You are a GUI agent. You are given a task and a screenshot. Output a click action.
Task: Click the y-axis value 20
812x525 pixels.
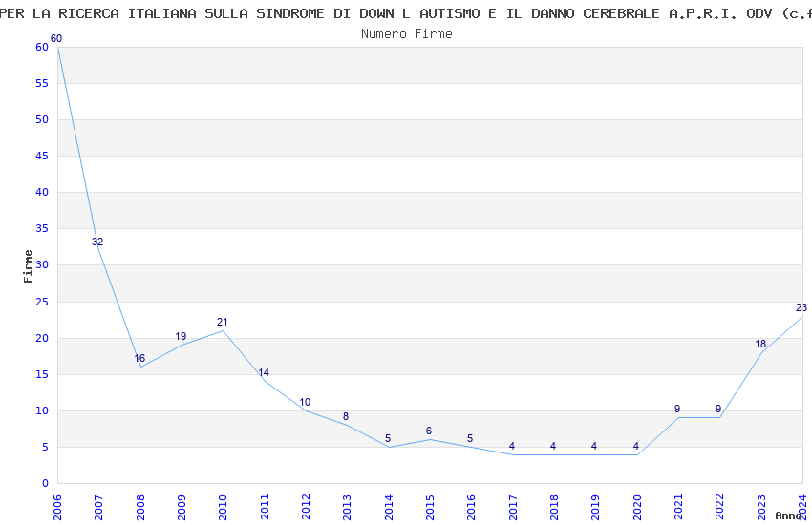42,338
